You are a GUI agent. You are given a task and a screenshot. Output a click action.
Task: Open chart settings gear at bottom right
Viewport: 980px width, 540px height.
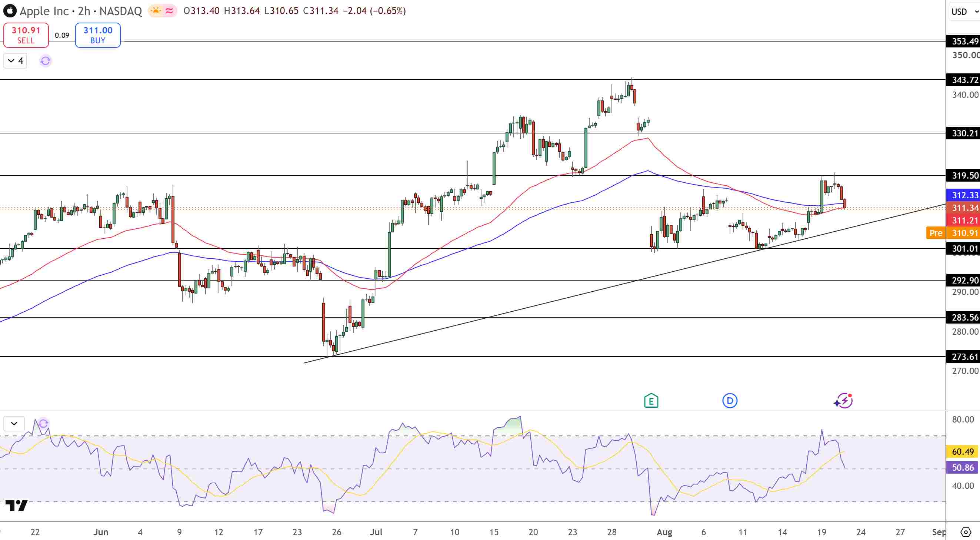pyautogui.click(x=966, y=532)
